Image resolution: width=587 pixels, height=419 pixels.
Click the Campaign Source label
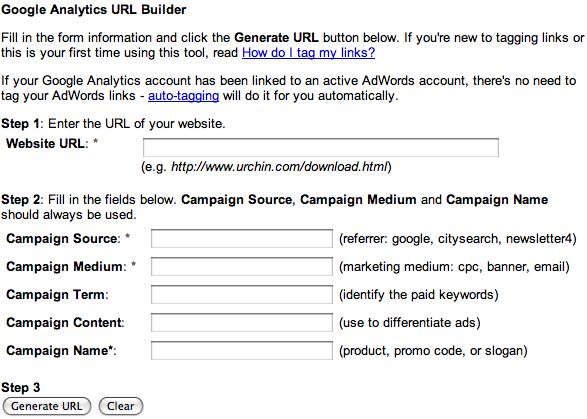[x=63, y=239]
